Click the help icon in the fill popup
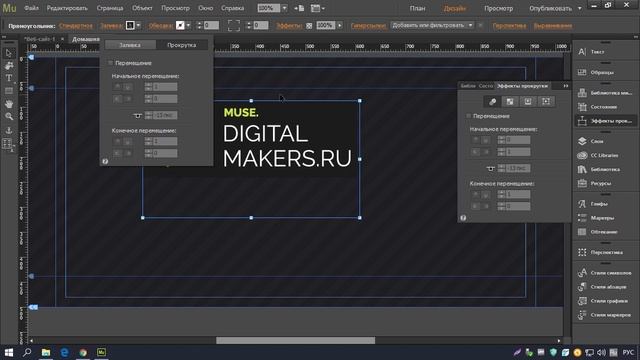This screenshot has width=640, height=360. click(105, 162)
